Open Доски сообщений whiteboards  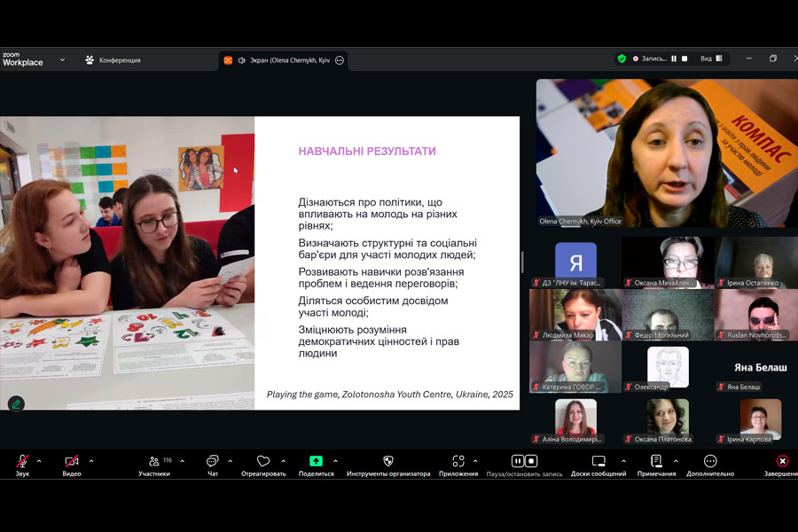coord(598,462)
